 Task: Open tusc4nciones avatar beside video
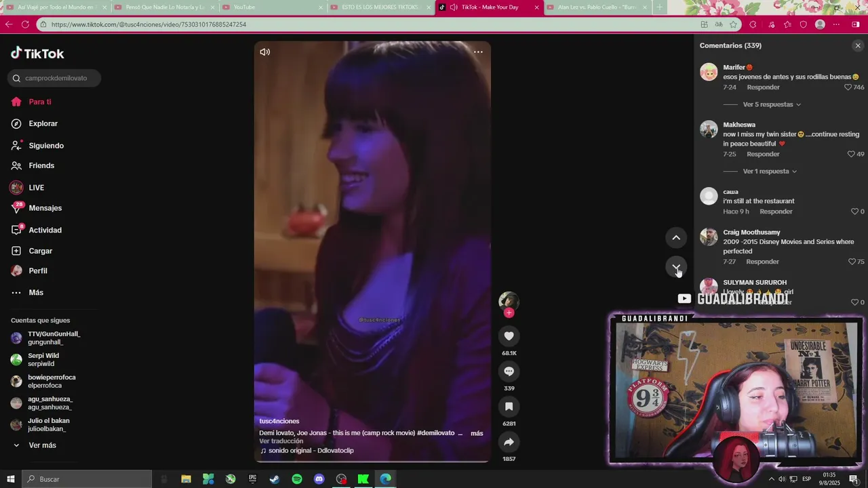(509, 301)
